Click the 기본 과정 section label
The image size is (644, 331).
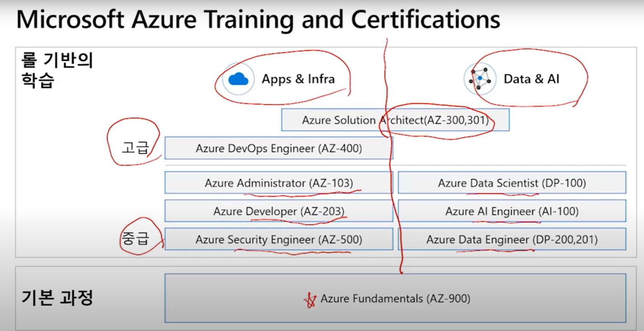click(57, 297)
